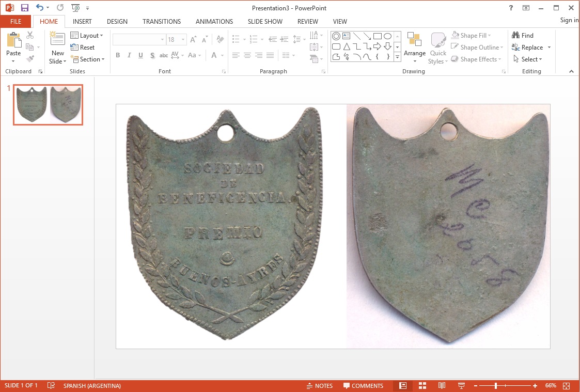Click the Undo arrow icon
The height and width of the screenshot is (392, 580).
point(40,8)
